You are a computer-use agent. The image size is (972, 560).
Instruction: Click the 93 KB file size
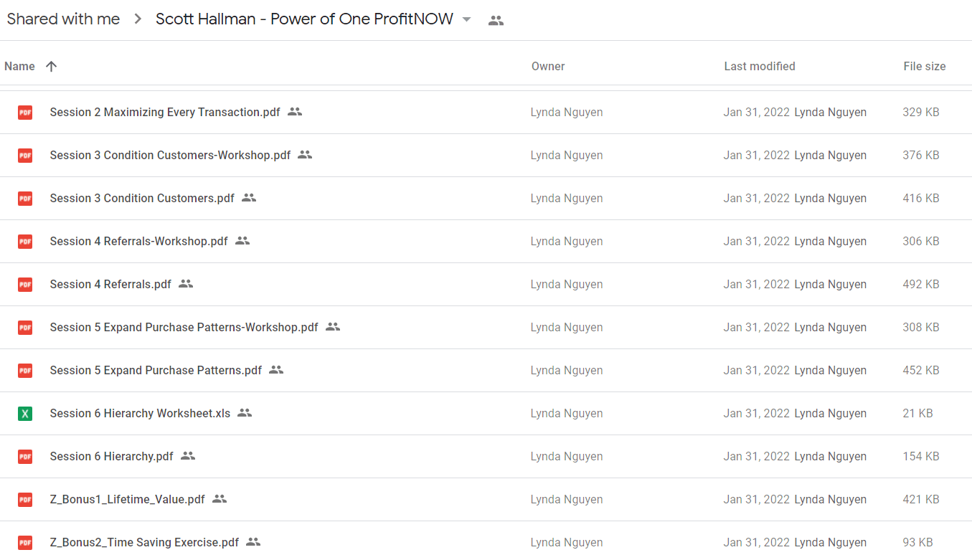[x=917, y=542]
